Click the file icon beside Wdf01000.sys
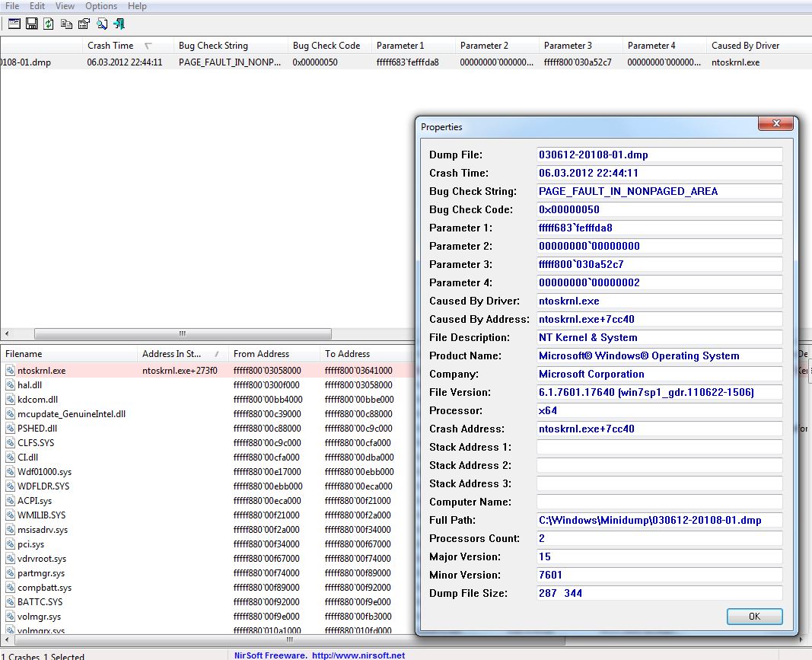 [10, 472]
